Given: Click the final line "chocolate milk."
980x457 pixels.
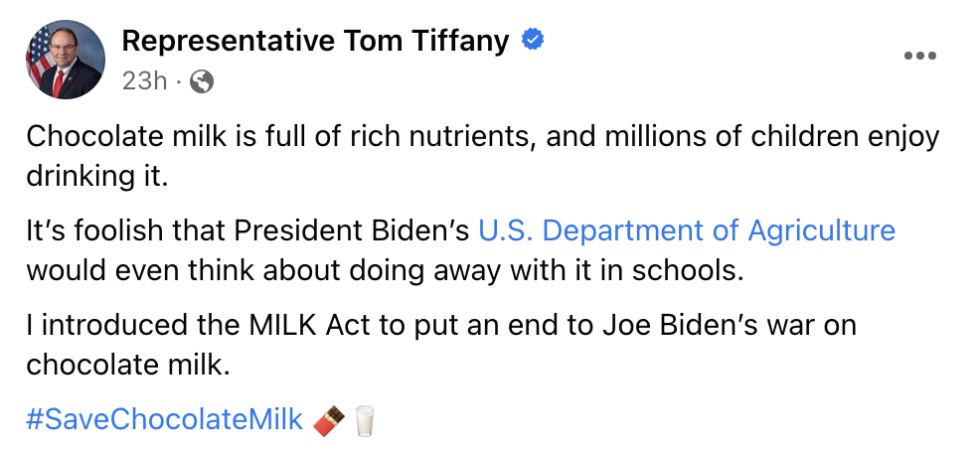Looking at the screenshot, I should [127, 365].
